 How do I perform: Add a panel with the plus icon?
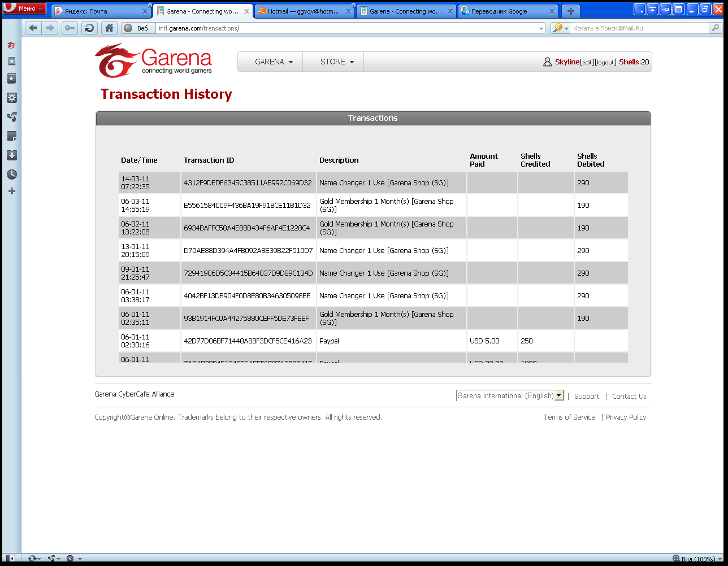pyautogui.click(x=11, y=191)
